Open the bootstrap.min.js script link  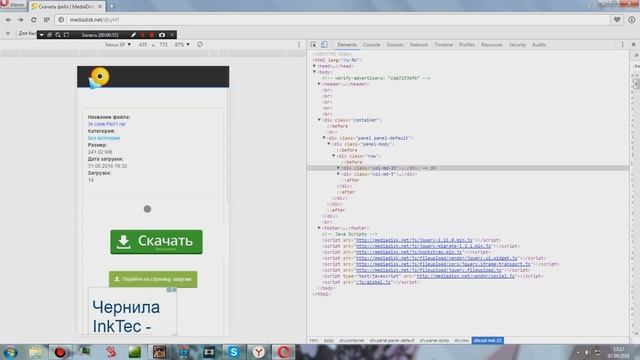click(409, 252)
